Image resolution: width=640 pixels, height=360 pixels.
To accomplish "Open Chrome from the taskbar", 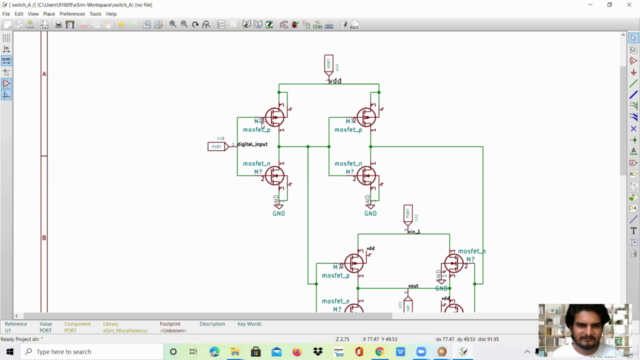I will point(380,351).
